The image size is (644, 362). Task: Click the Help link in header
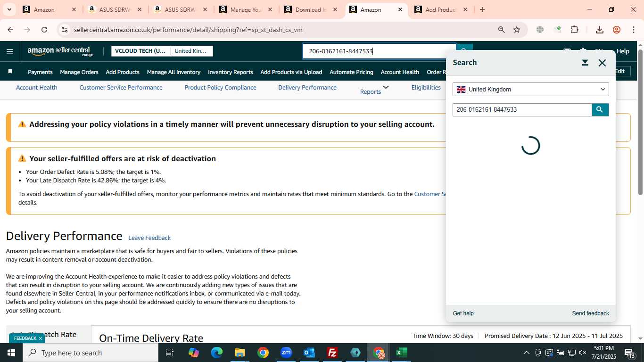[623, 51]
